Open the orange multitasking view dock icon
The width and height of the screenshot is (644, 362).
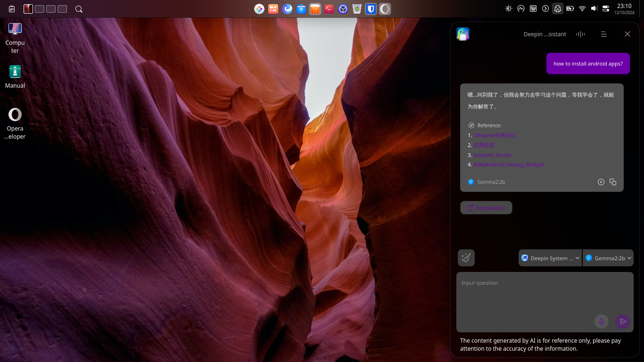click(273, 9)
